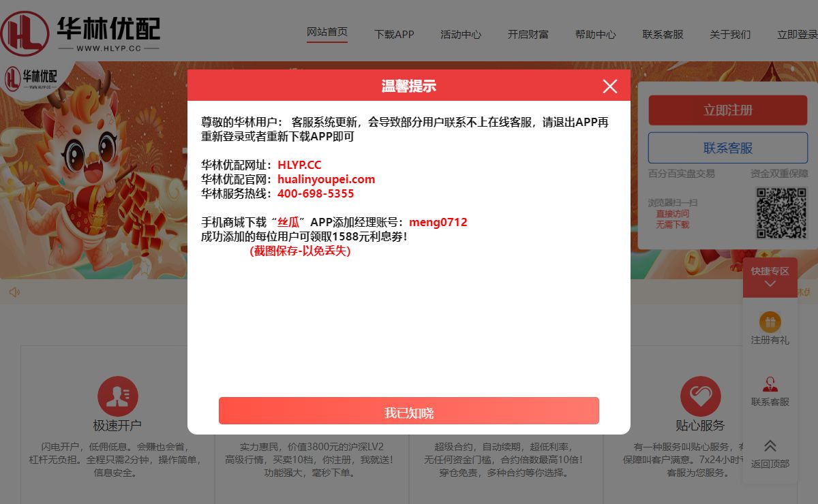Open 帮助中心 from the nav bar

pos(595,34)
